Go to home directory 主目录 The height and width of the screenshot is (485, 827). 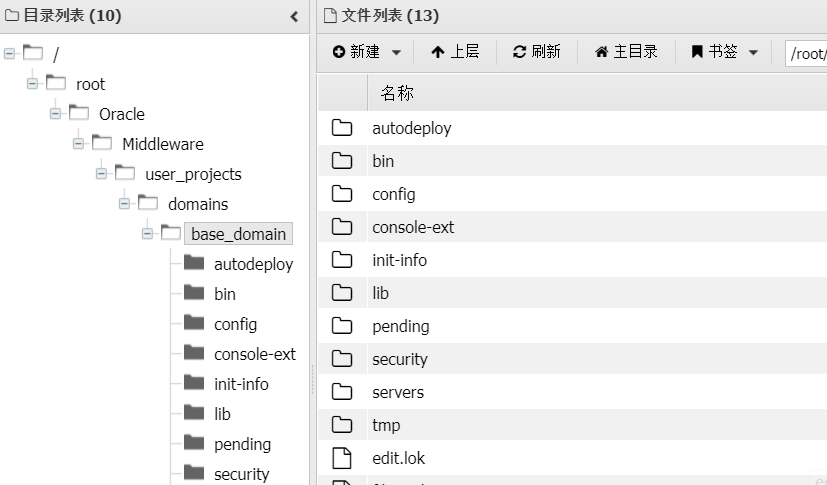(x=626, y=52)
